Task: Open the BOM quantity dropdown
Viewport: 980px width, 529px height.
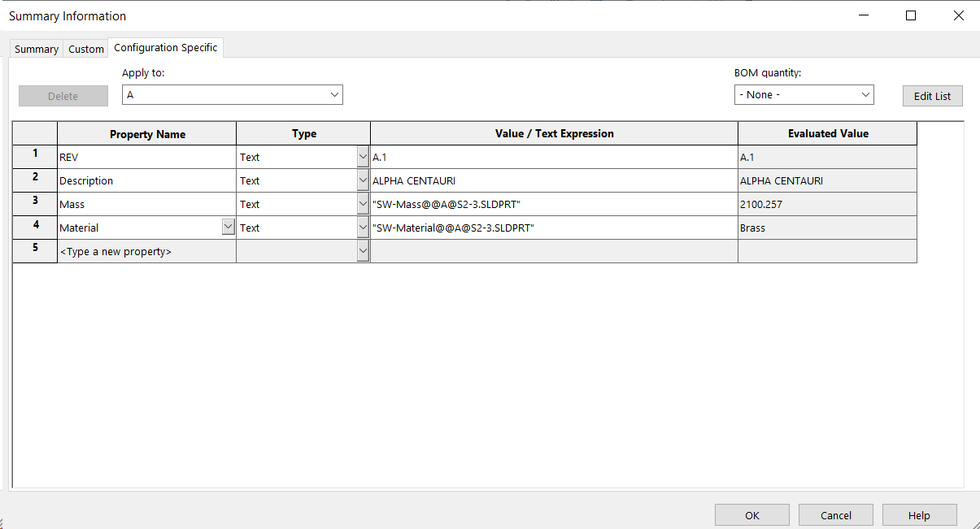Action: coord(865,94)
